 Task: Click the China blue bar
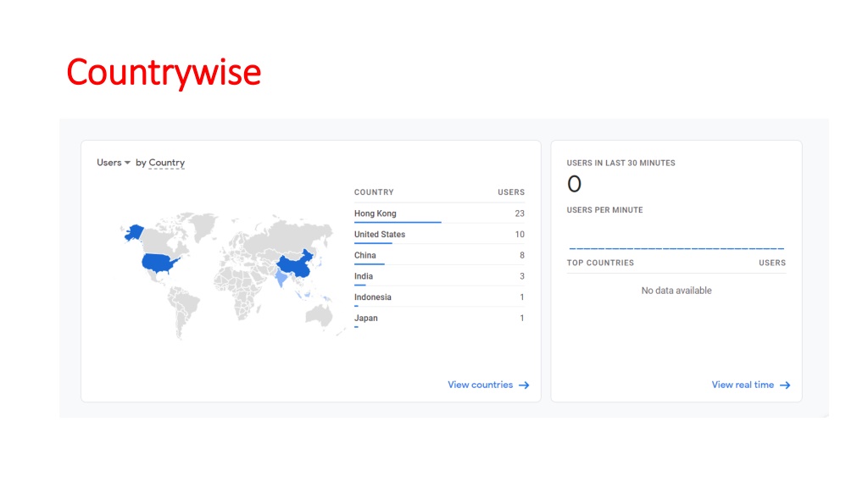(x=370, y=264)
